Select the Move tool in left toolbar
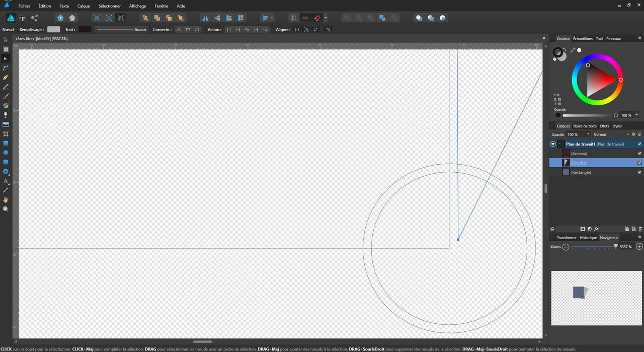This screenshot has width=644, height=352. [6, 39]
